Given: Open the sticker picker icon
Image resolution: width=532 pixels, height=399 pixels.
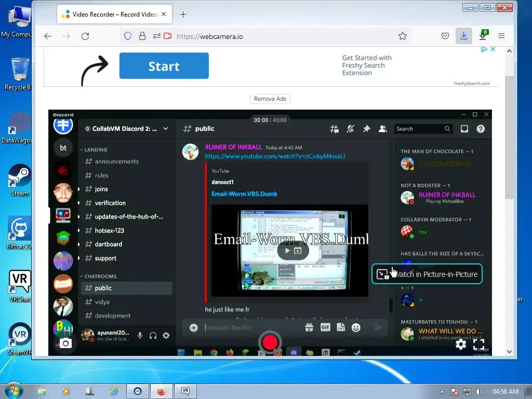Looking at the screenshot, I should pyautogui.click(x=341, y=327).
